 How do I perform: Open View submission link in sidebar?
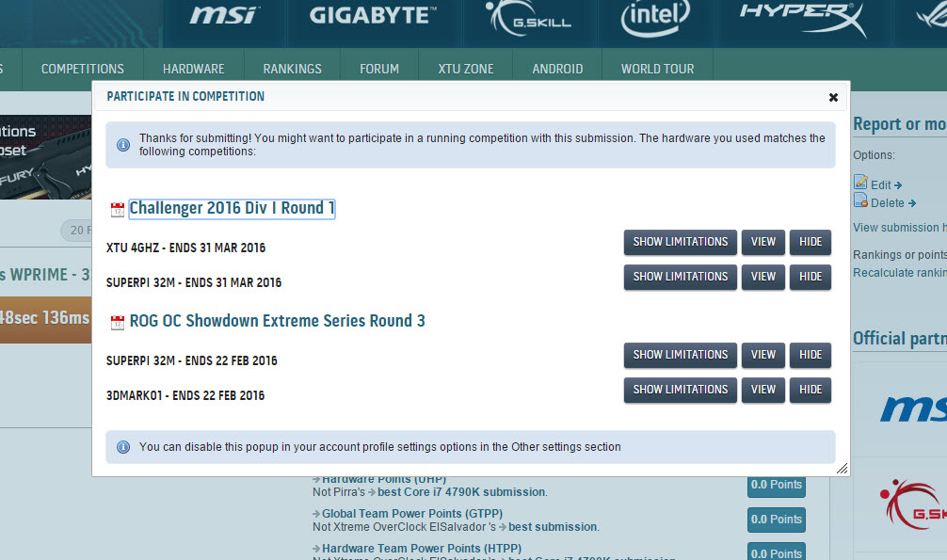point(900,228)
